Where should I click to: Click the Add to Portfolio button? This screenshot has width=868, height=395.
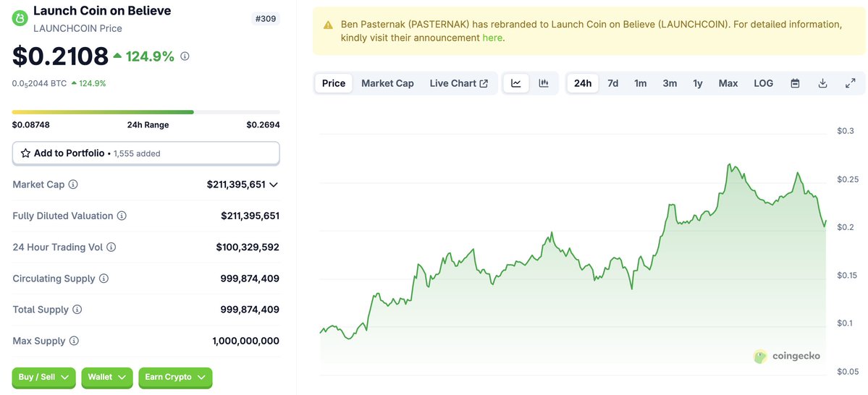(x=146, y=153)
